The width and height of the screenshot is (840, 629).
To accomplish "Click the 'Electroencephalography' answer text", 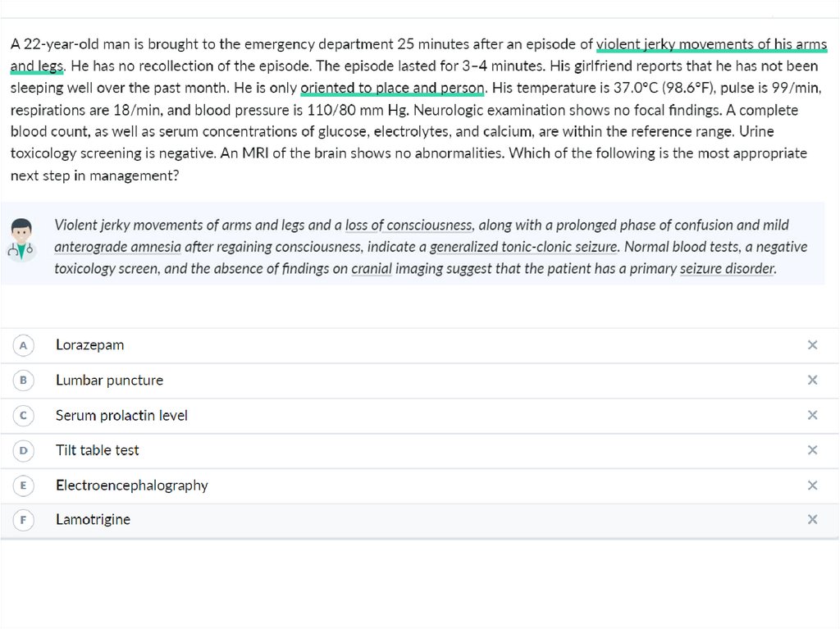I will pos(132,485).
